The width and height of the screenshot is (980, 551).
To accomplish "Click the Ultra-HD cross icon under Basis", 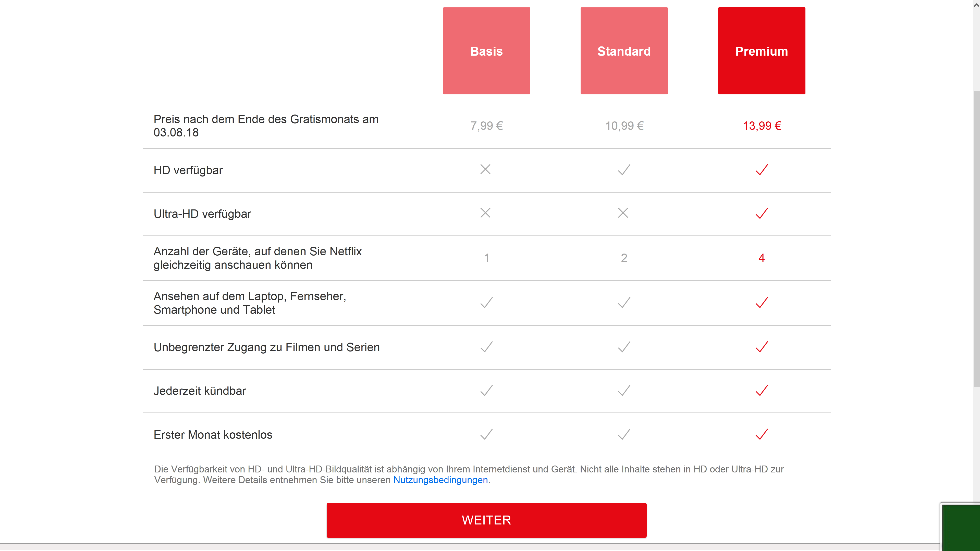I will (x=485, y=212).
